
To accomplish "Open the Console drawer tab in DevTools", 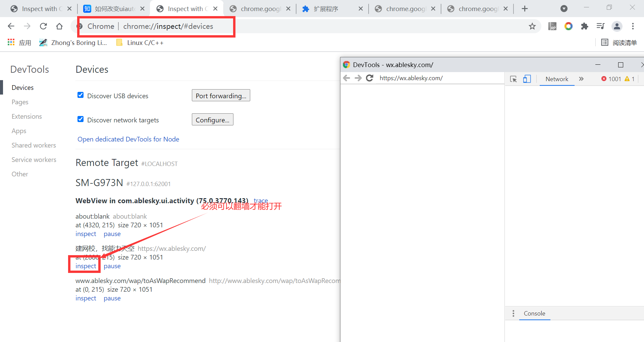I will coord(534,313).
